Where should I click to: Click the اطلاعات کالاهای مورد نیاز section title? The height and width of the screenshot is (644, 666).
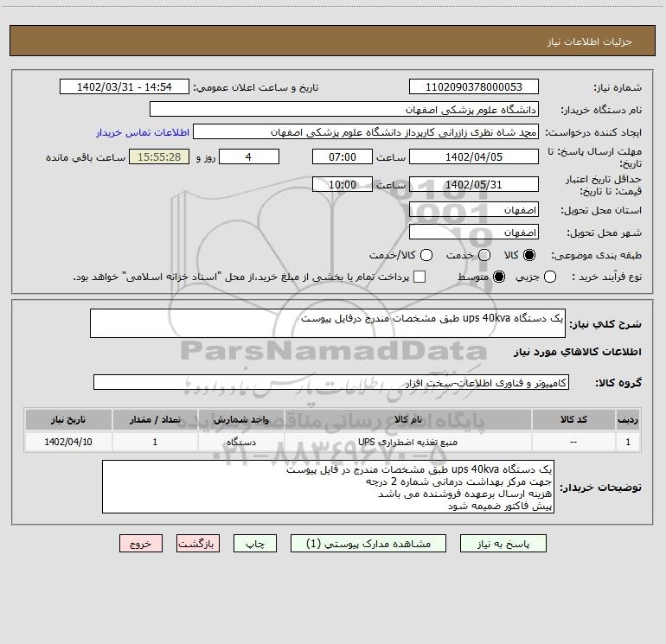click(577, 352)
